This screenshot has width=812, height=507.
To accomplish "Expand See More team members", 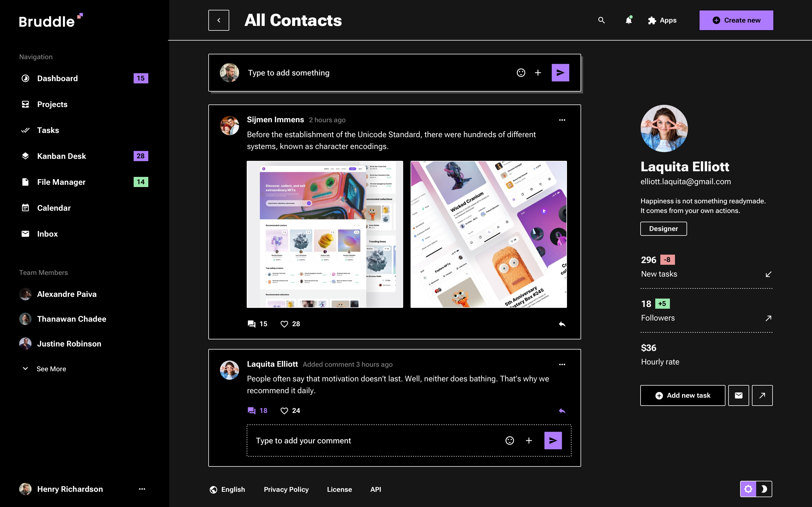I will pos(51,369).
